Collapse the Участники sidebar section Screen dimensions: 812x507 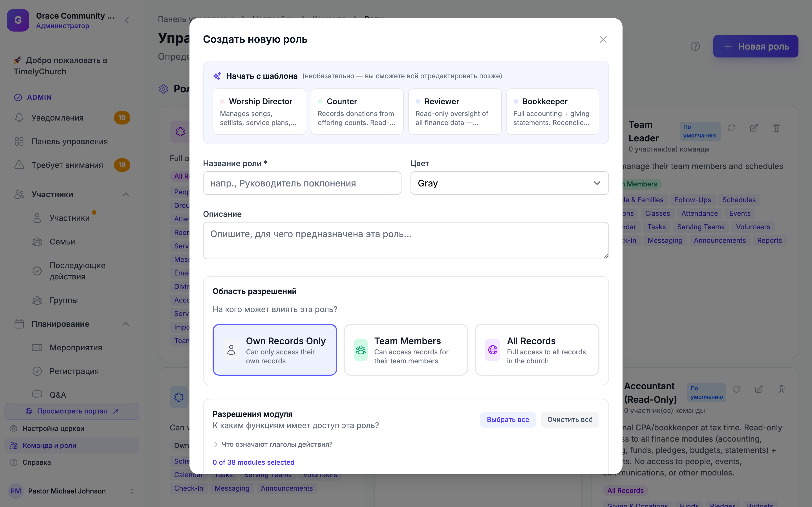pyautogui.click(x=125, y=194)
